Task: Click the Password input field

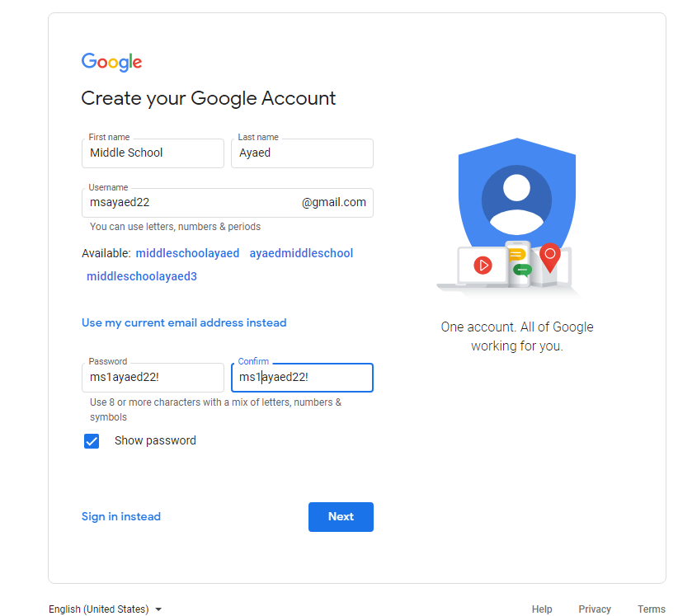Action: pyautogui.click(x=153, y=378)
